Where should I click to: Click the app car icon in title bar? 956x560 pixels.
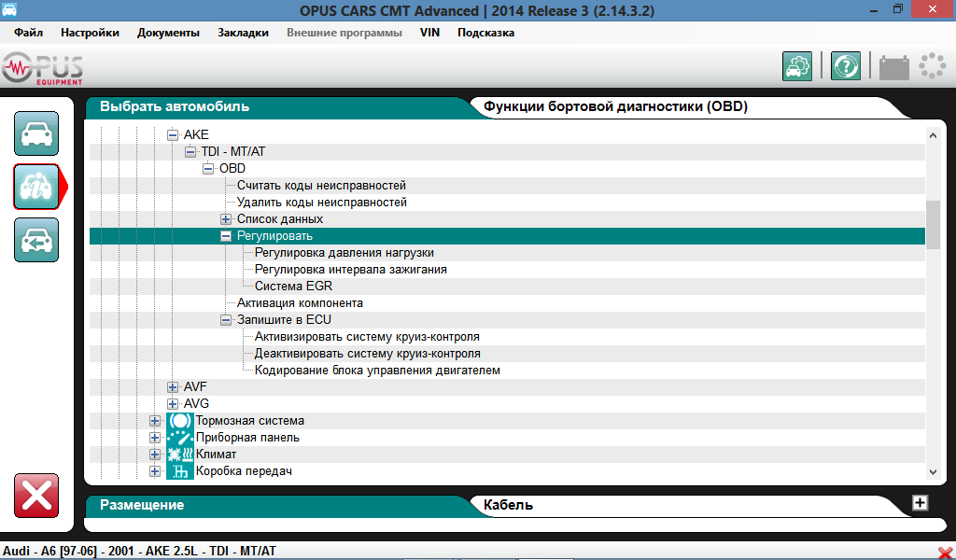click(x=9, y=10)
